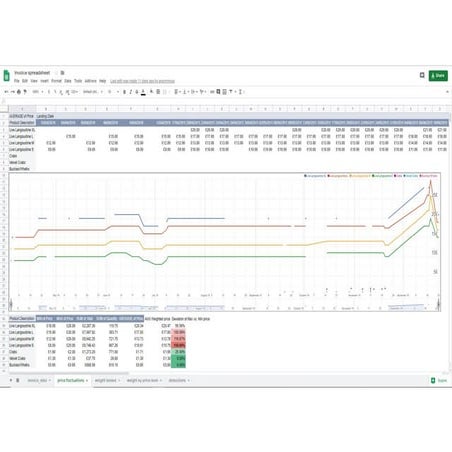Viewport: 452px width, 452px height.
Task: Open the Help menu
Action: (x=103, y=81)
